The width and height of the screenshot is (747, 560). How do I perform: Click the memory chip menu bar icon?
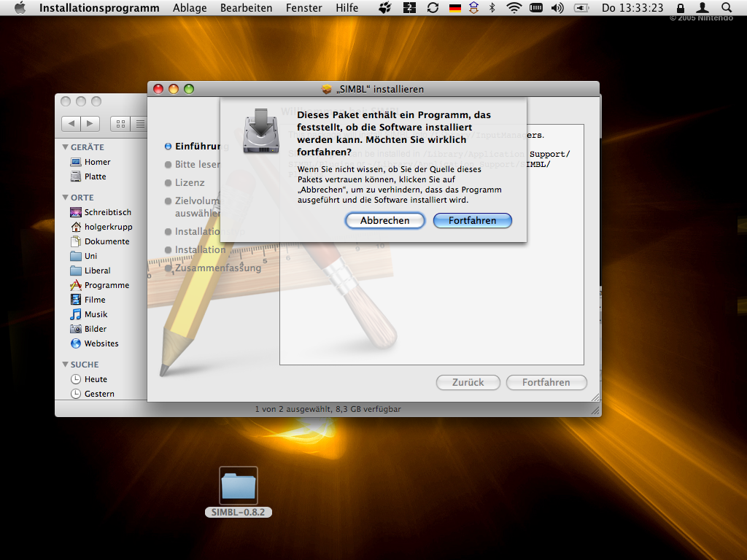click(536, 7)
